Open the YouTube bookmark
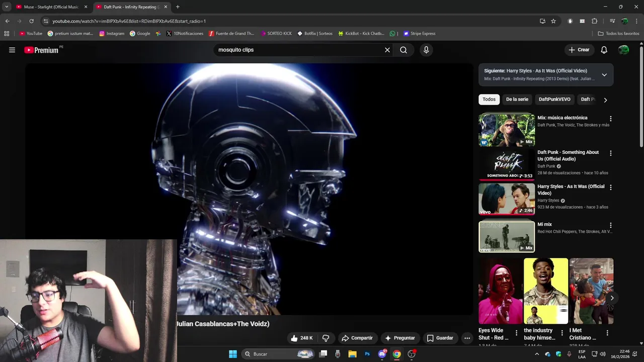The width and height of the screenshot is (644, 362). [x=31, y=34]
